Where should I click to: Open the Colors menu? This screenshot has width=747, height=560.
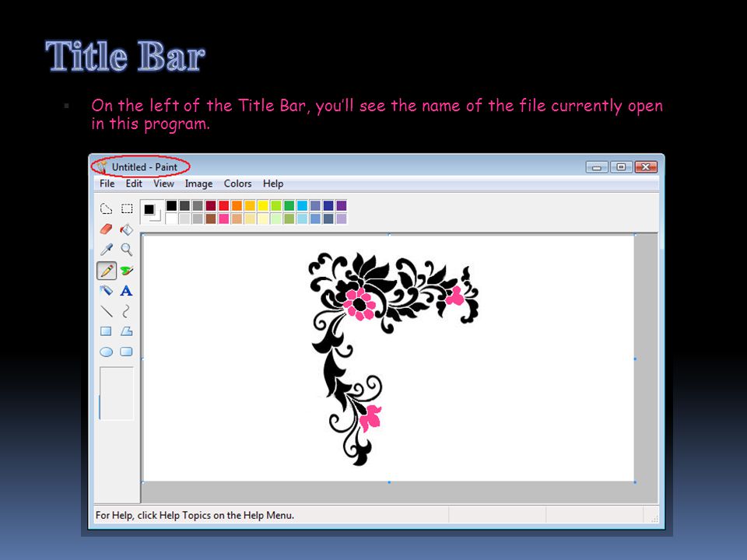[x=238, y=184]
